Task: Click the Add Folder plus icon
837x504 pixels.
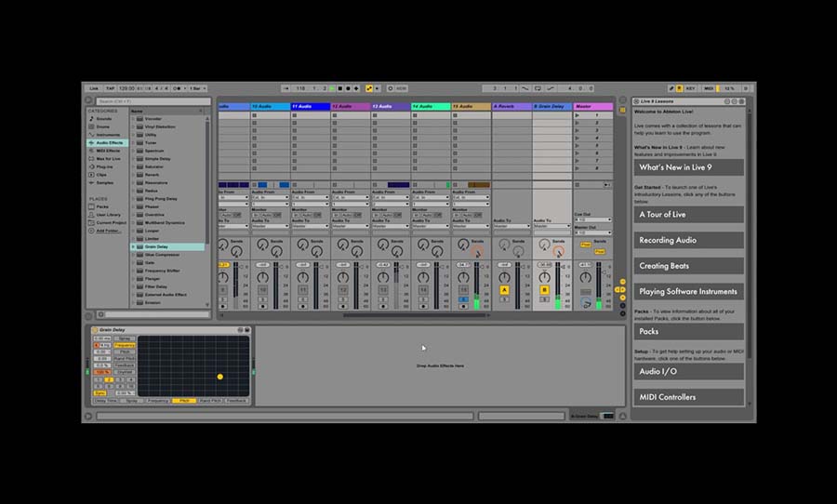Action: (x=91, y=231)
